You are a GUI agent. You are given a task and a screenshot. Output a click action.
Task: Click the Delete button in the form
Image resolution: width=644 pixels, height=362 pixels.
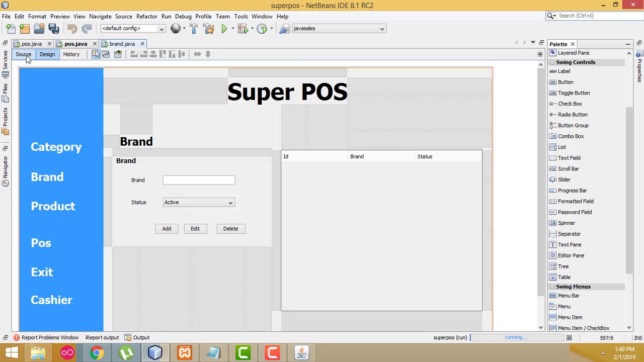pyautogui.click(x=230, y=229)
